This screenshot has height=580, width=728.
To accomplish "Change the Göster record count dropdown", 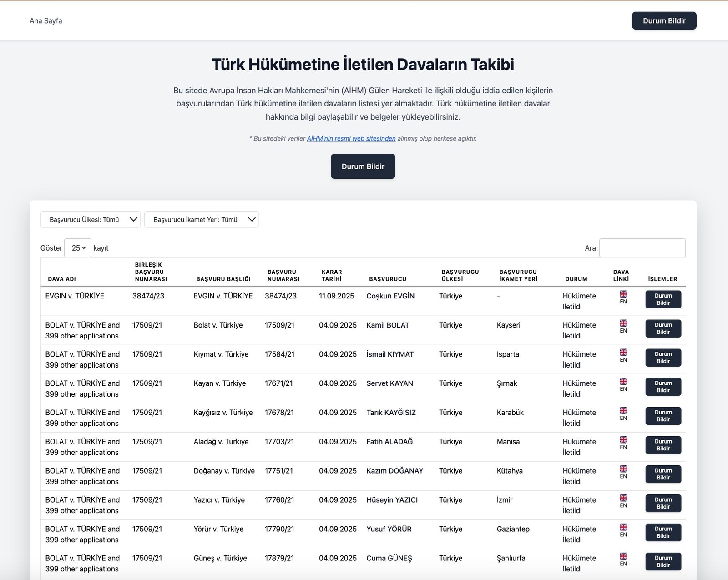I will pos(78,248).
